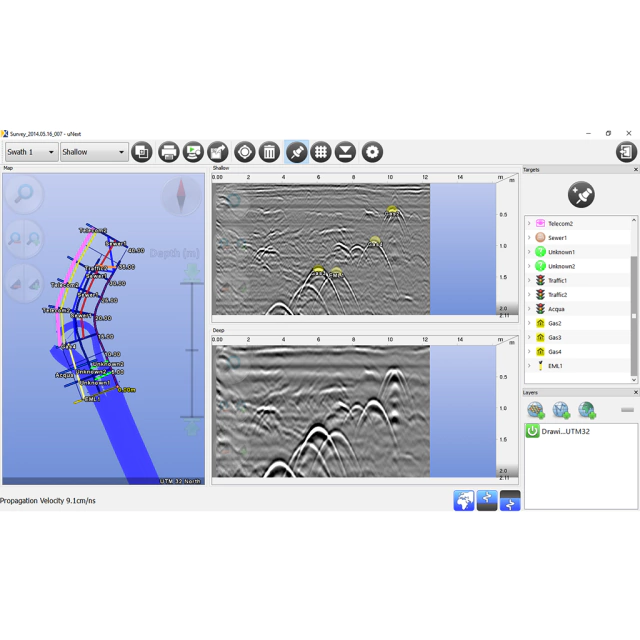Close the Targets panel

[x=635, y=170]
